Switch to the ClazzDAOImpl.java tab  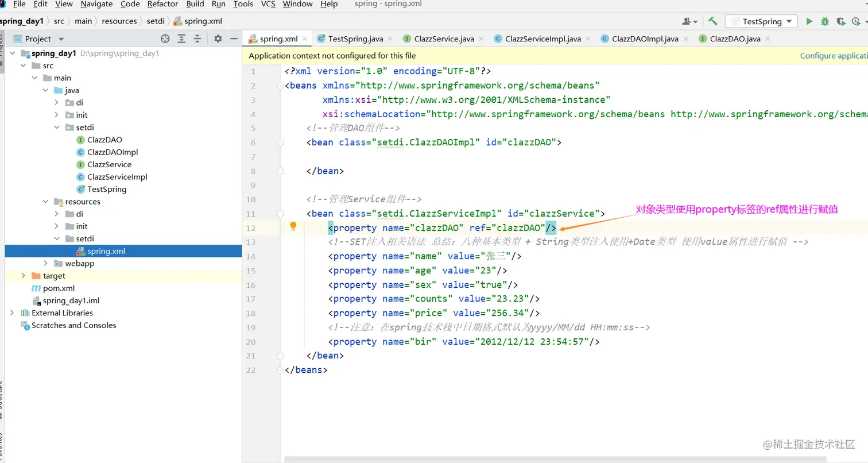point(645,38)
